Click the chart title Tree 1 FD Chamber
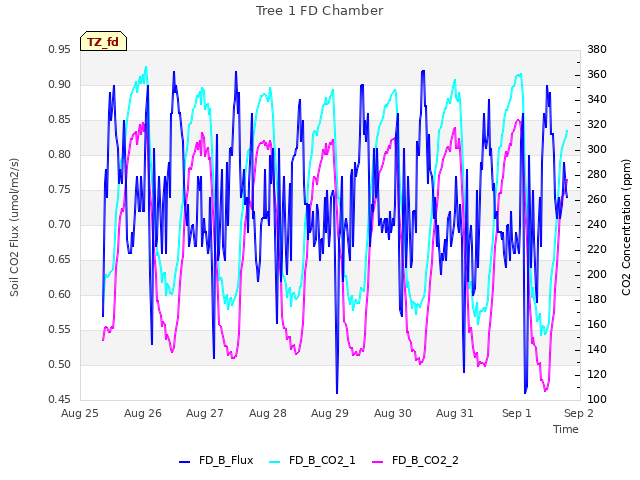The image size is (640, 480). 320,11
